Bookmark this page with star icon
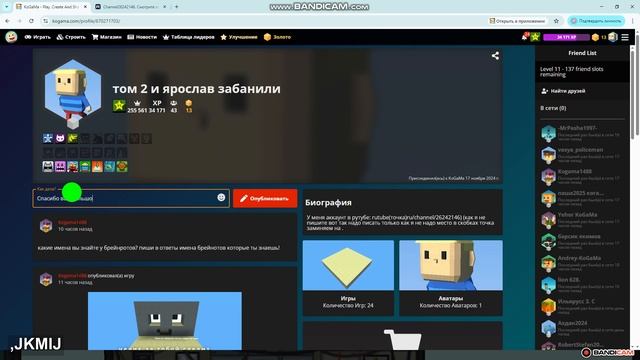The height and width of the screenshot is (360, 640). tap(556, 21)
